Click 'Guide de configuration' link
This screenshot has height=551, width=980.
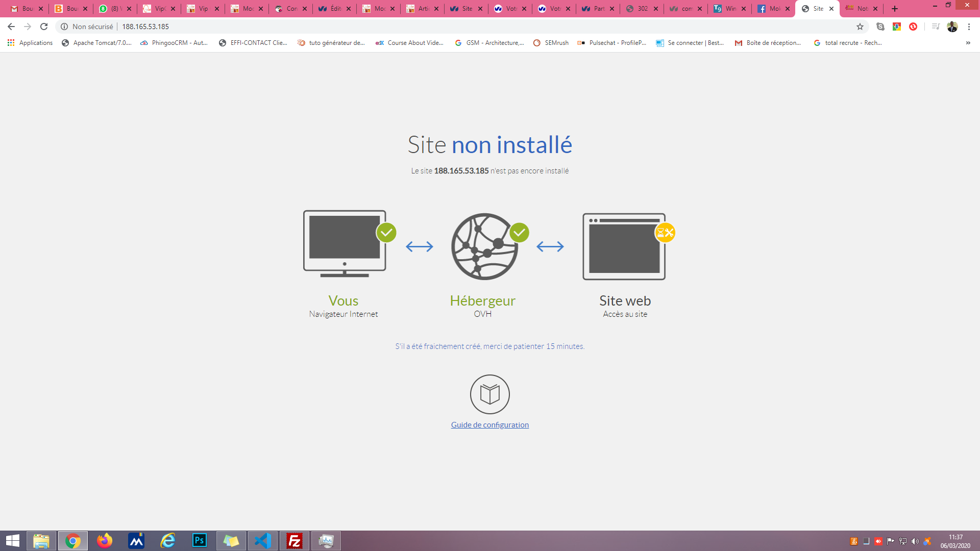(489, 425)
